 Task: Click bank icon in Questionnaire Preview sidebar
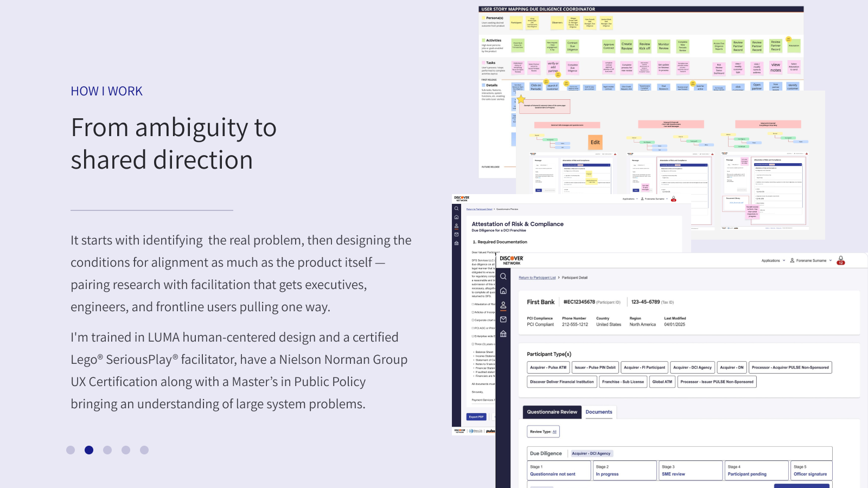tap(456, 243)
